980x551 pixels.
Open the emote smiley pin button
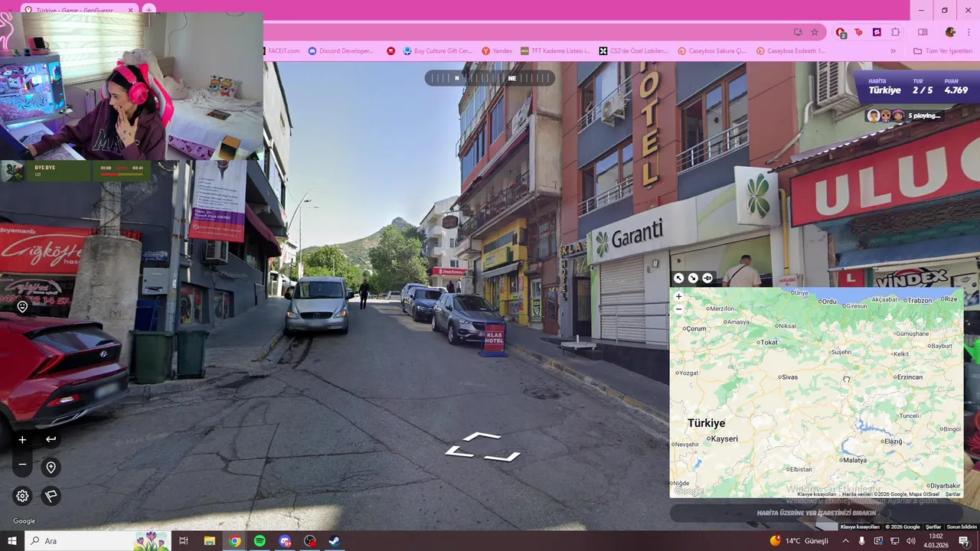(22, 307)
